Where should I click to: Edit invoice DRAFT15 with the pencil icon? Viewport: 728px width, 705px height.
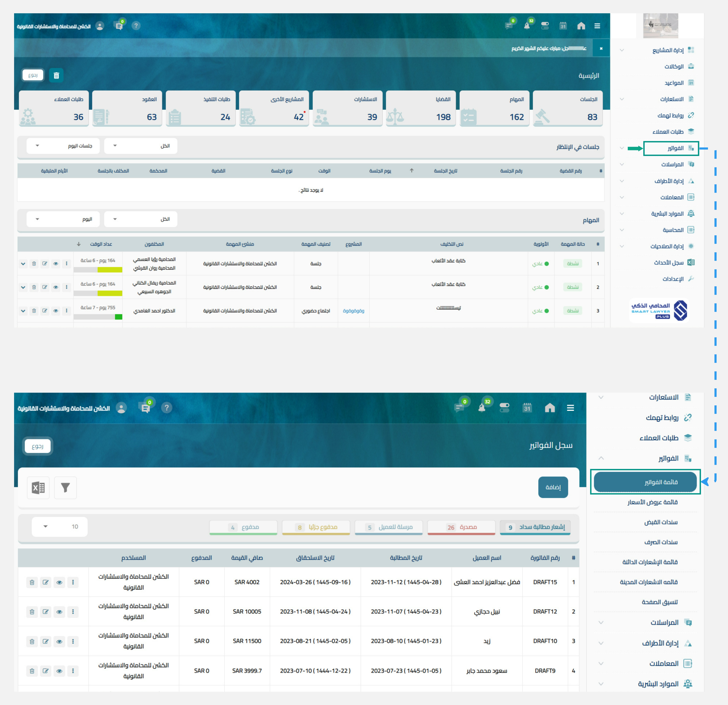pos(45,582)
